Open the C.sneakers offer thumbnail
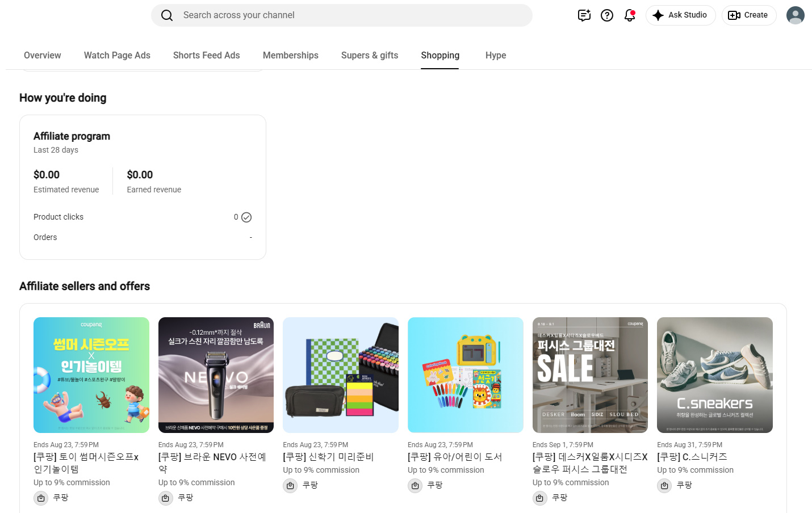This screenshot has width=812, height=513. (715, 375)
